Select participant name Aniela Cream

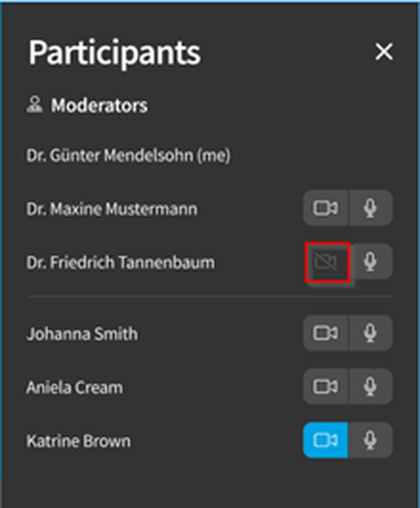pyautogui.click(x=75, y=388)
